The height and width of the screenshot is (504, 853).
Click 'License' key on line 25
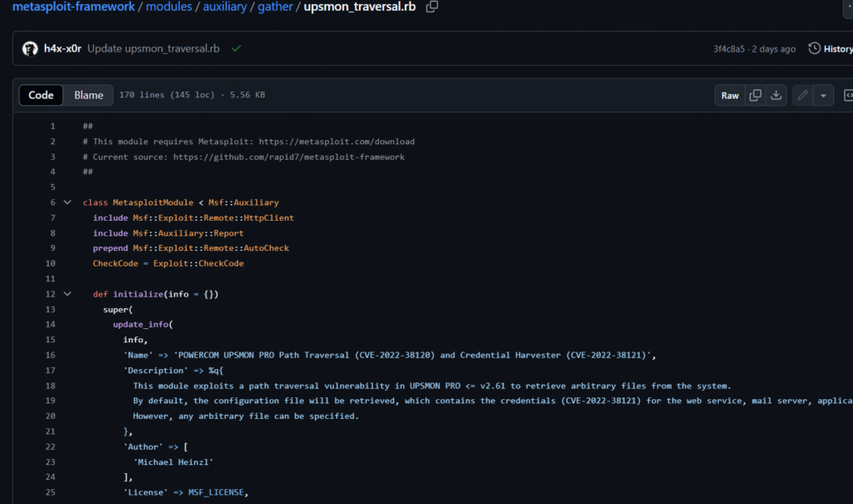tap(146, 492)
